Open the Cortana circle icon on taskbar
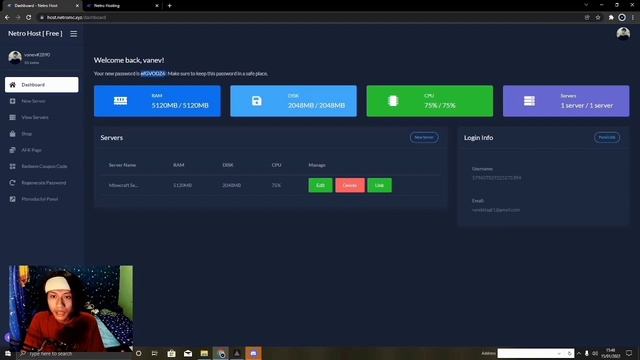This screenshot has width=640, height=360. [x=138, y=353]
